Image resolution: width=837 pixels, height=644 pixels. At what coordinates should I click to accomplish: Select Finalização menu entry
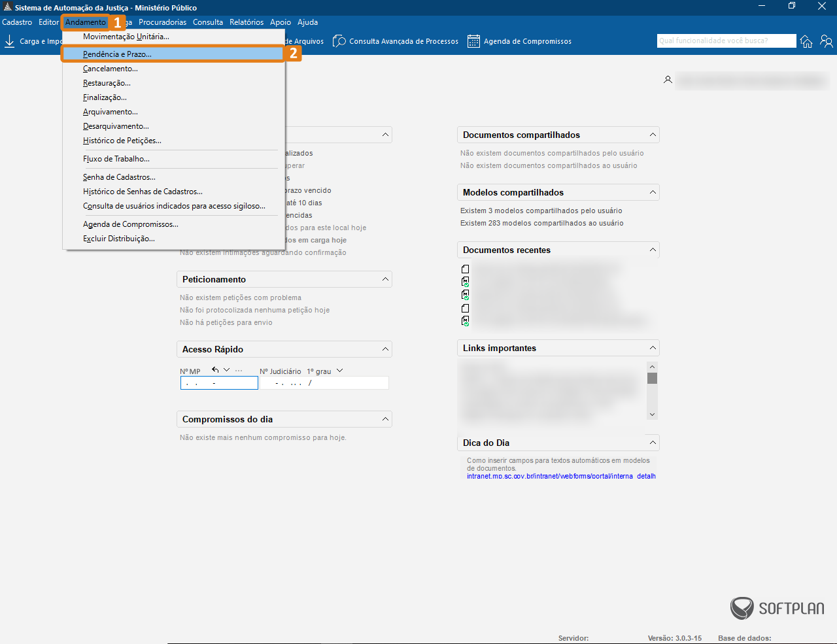click(x=174, y=97)
